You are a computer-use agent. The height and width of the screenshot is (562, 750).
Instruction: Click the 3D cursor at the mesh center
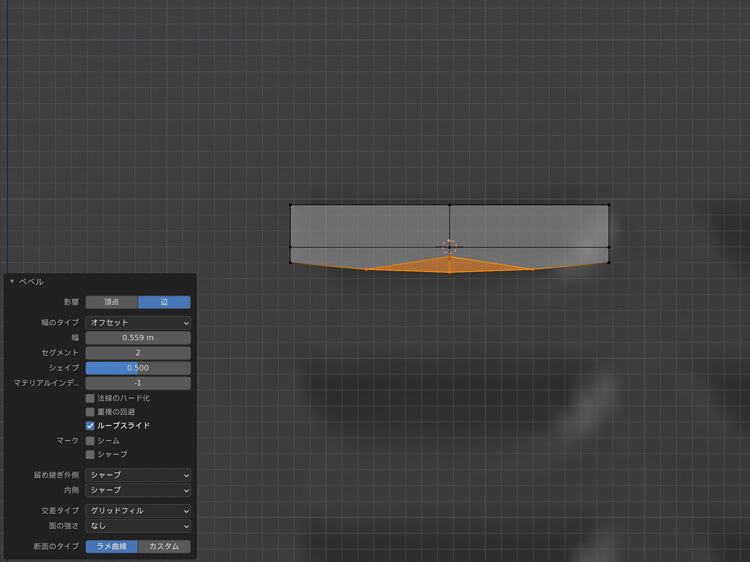pyautogui.click(x=449, y=246)
